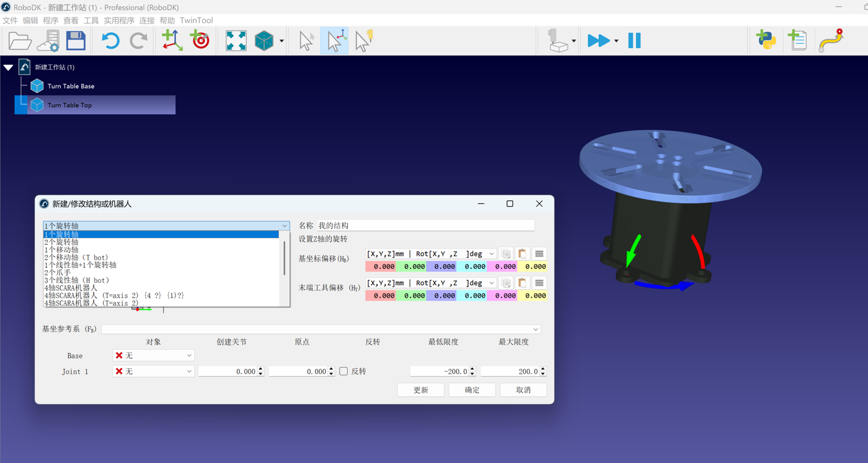Add a reference frame using toolbar icon
The width and height of the screenshot is (868, 463).
click(x=172, y=41)
